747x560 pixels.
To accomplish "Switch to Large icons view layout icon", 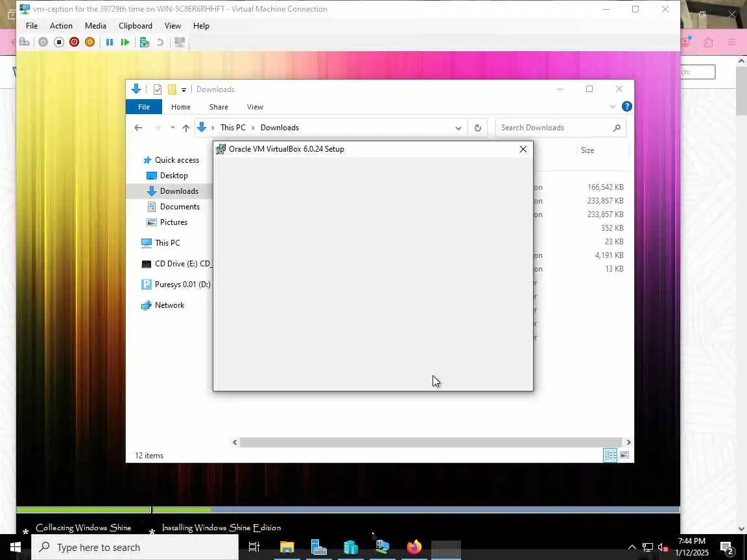I will [624, 455].
